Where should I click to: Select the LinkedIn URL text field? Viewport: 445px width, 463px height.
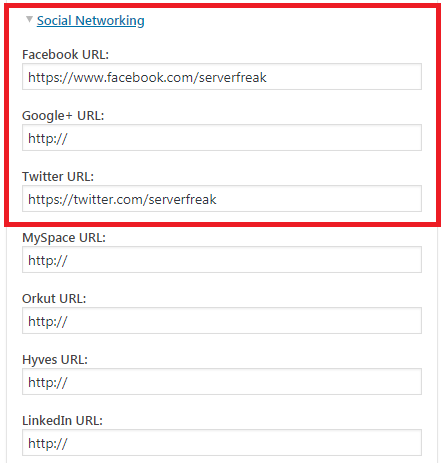(x=222, y=443)
